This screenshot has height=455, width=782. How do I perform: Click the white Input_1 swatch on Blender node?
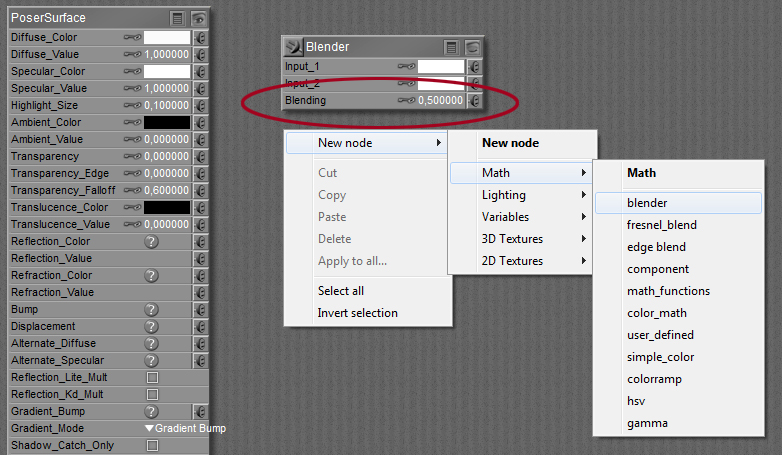click(x=441, y=66)
